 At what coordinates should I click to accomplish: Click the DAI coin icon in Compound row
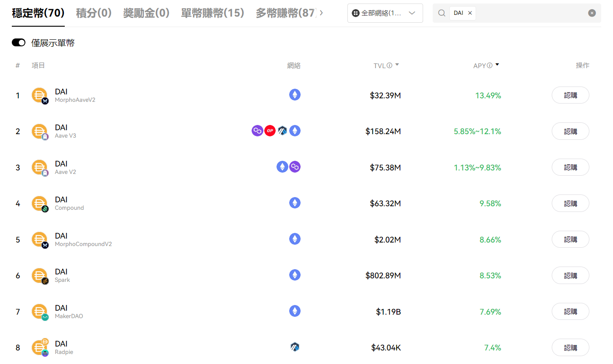click(39, 203)
